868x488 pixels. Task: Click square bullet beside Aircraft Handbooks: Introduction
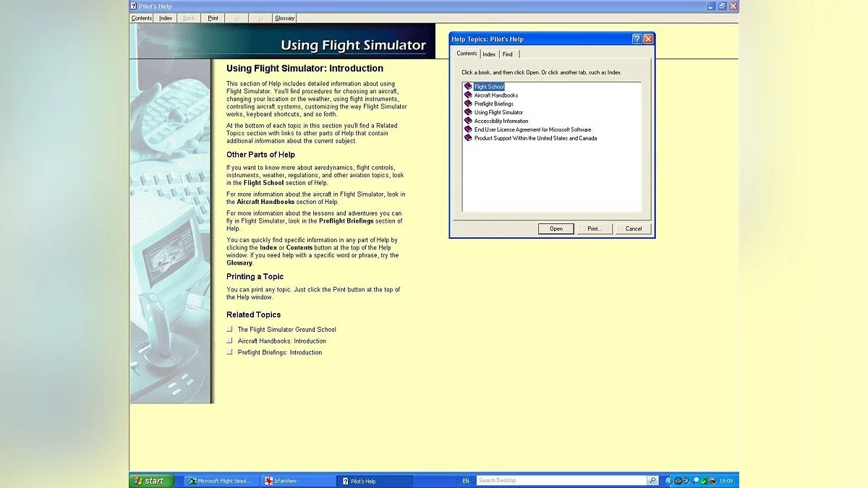coord(230,341)
